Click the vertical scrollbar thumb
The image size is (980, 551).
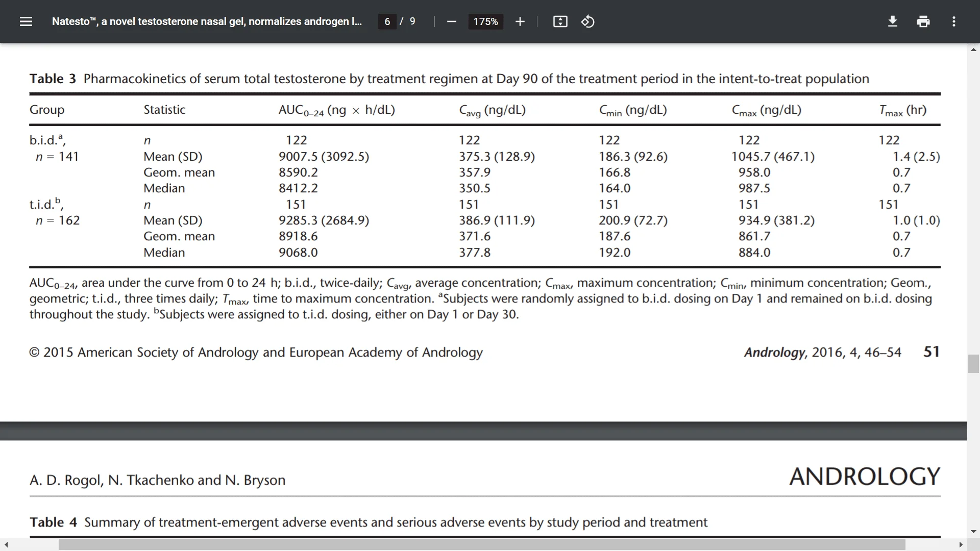coord(973,364)
